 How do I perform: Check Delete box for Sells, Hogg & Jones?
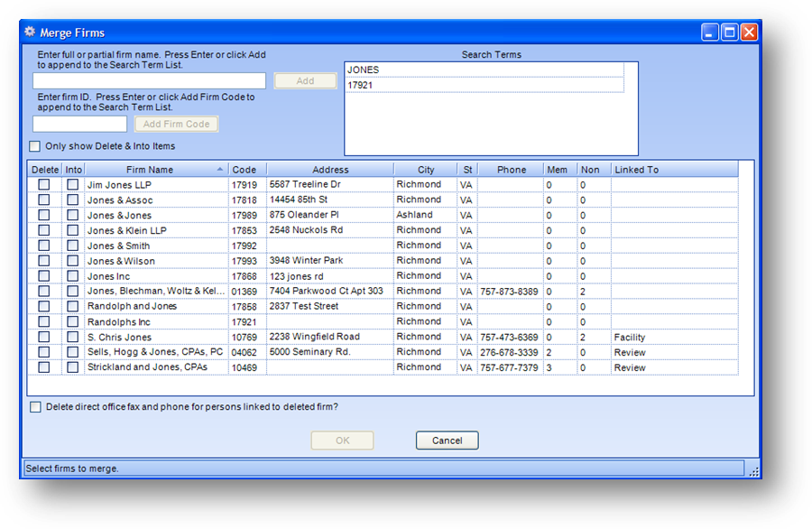click(44, 352)
